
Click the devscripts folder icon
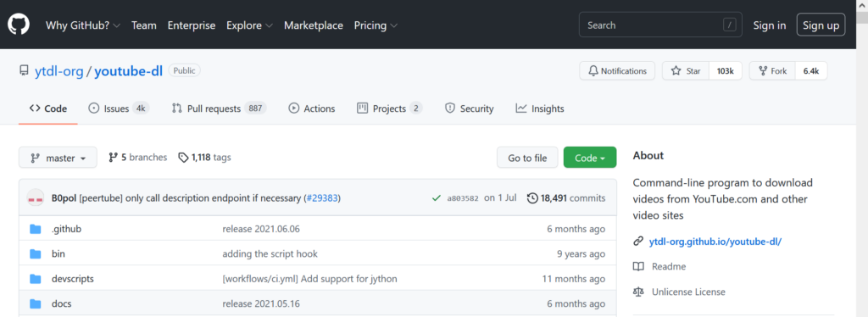36,279
